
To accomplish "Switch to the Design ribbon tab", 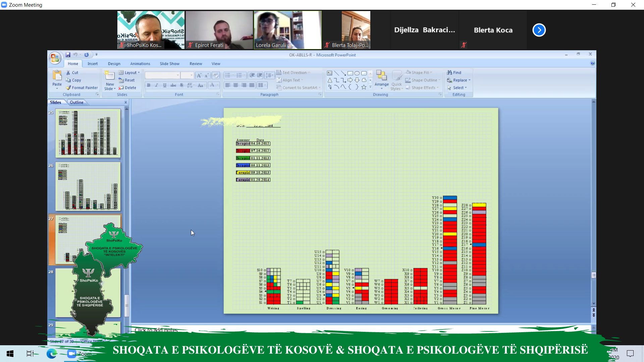I will pyautogui.click(x=114, y=64).
